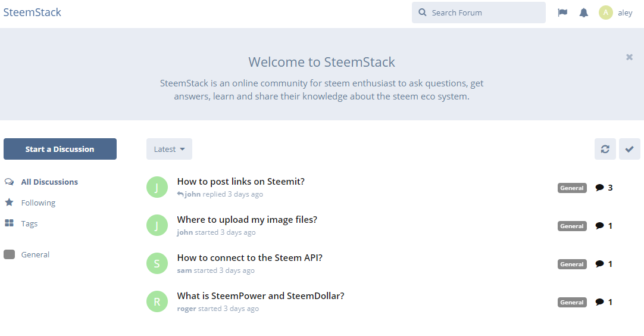This screenshot has height=336, width=644.
Task: Open the notifications bell
Action: [x=584, y=13]
